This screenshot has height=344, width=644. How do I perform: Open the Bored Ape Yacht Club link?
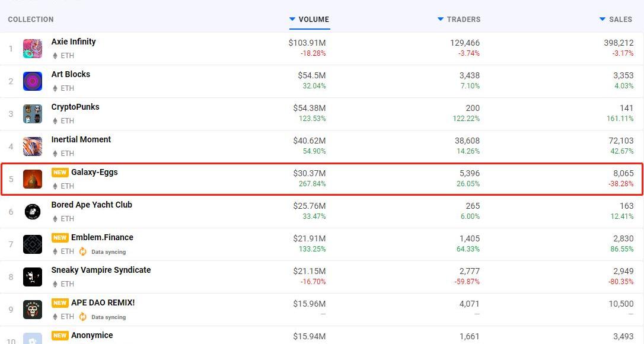[91, 205]
